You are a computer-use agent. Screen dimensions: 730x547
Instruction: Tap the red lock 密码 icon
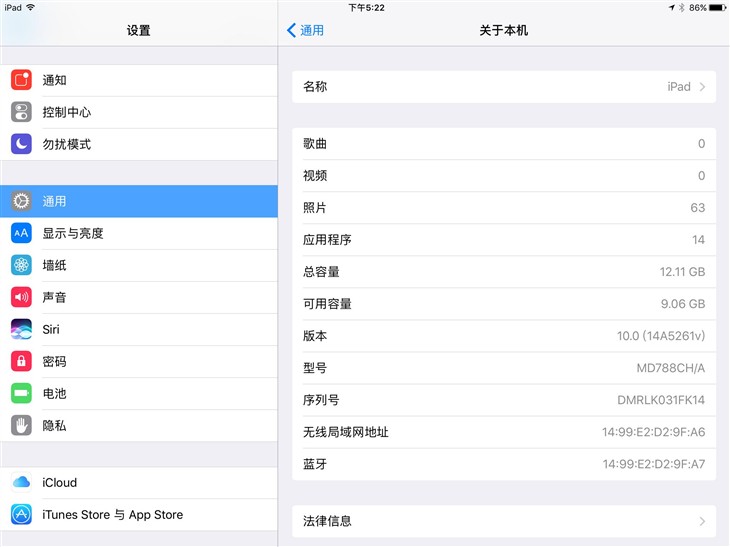(21, 361)
